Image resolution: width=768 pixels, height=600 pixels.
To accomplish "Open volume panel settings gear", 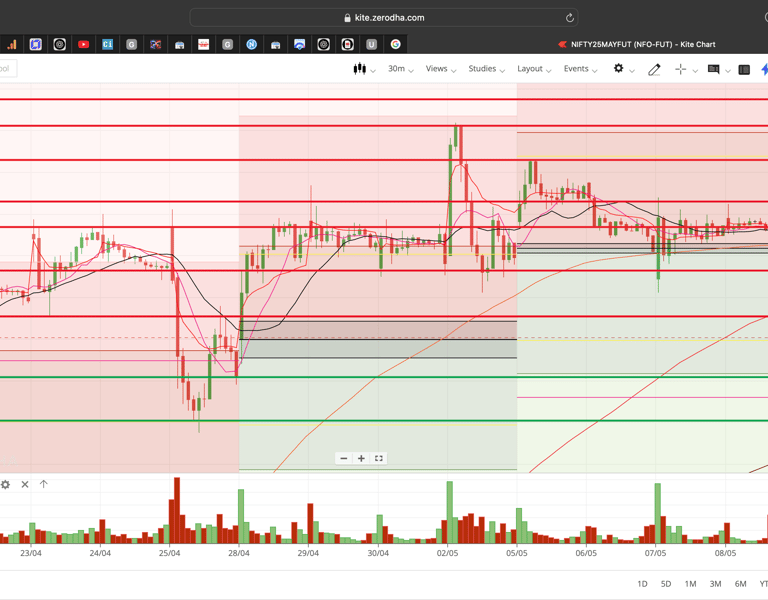I will click(x=5, y=484).
